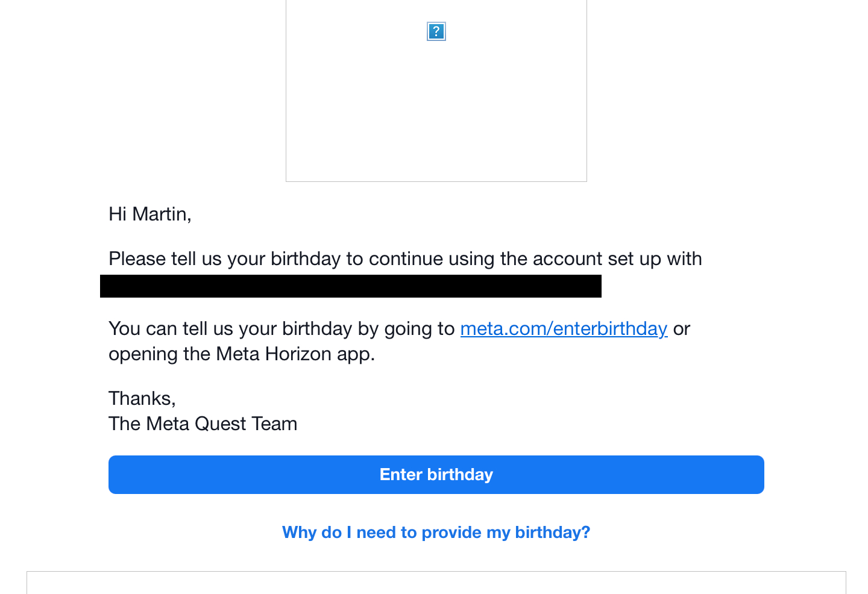
Task: Click the empty bordered footer box at bottom
Action: click(436, 583)
